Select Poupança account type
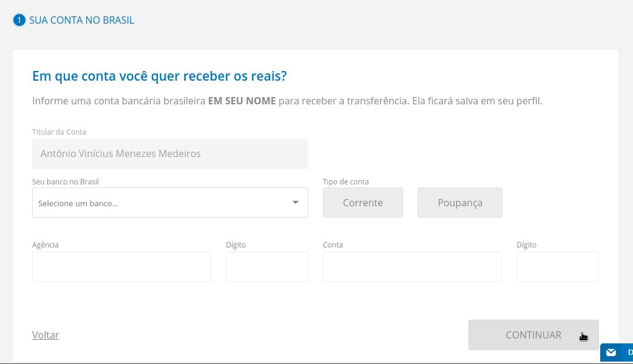 (460, 203)
